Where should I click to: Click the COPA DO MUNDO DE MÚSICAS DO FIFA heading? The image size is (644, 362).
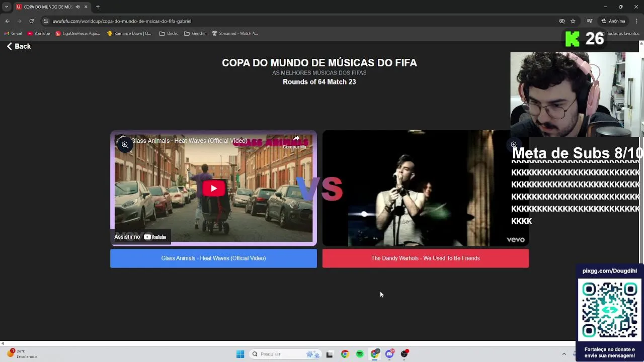click(319, 63)
